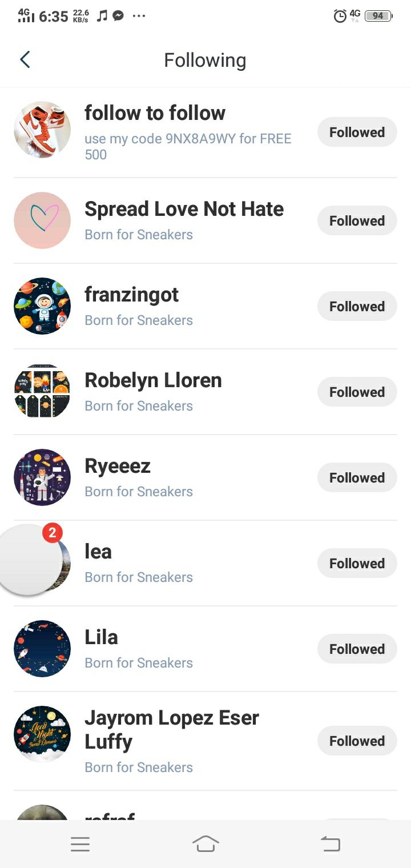
Task: Unfollow franzingot using the Followed button
Action: (357, 307)
